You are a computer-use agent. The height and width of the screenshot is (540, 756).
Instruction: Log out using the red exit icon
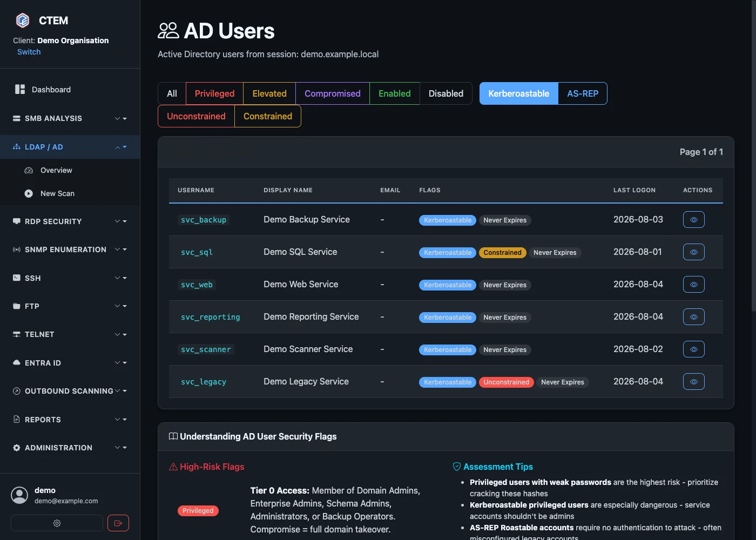(118, 523)
